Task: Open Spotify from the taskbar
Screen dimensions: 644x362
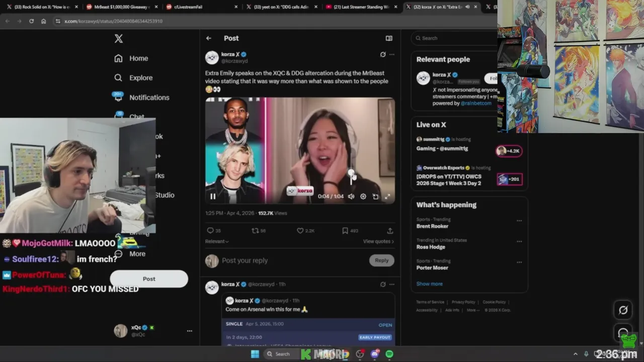Action: [x=389, y=354]
